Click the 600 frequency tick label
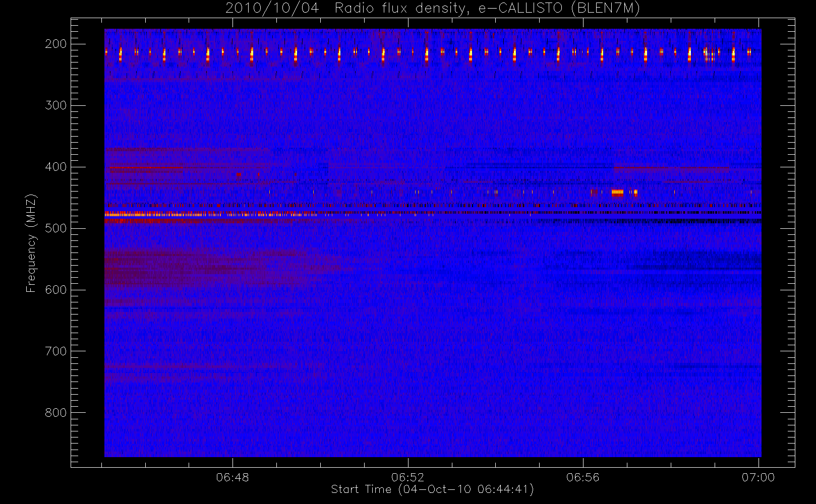This screenshot has height=504, width=816. pyautogui.click(x=55, y=290)
